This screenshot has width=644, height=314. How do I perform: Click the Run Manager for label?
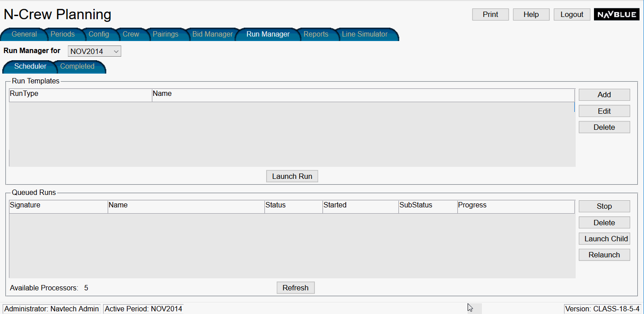32,51
